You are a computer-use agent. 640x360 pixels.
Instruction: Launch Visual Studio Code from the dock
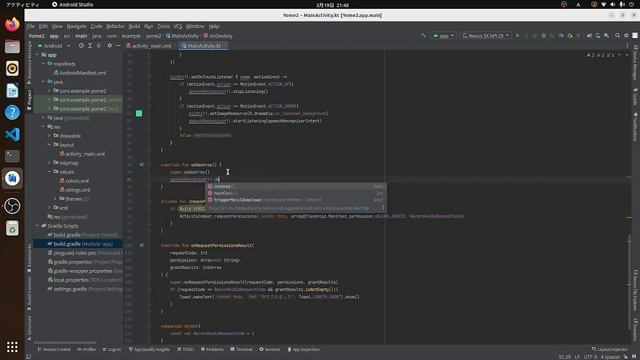[x=12, y=134]
